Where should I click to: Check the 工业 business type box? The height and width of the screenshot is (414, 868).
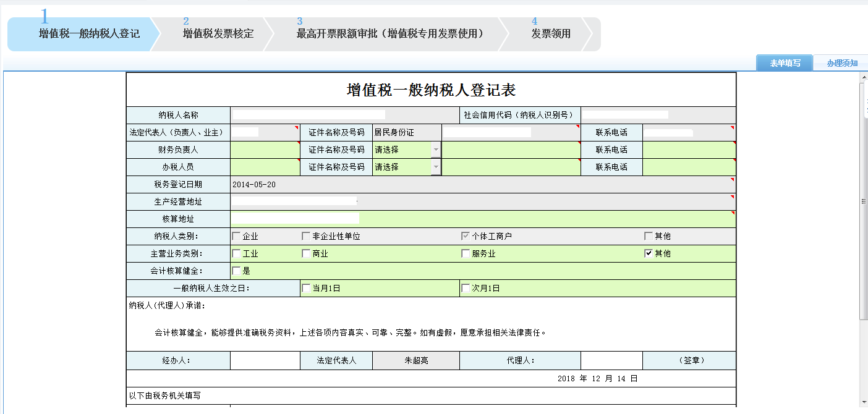pos(236,253)
